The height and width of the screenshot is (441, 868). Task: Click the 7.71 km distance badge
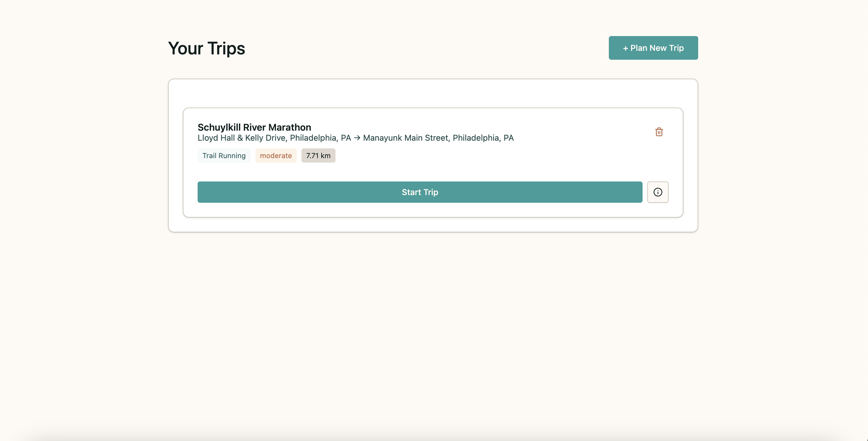(x=318, y=155)
